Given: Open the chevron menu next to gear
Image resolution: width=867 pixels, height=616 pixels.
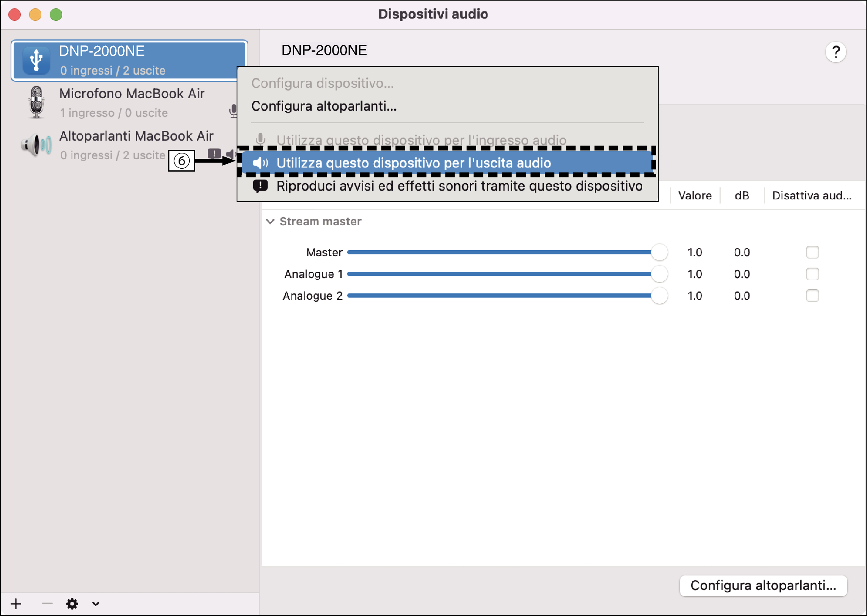Looking at the screenshot, I should click(x=96, y=603).
